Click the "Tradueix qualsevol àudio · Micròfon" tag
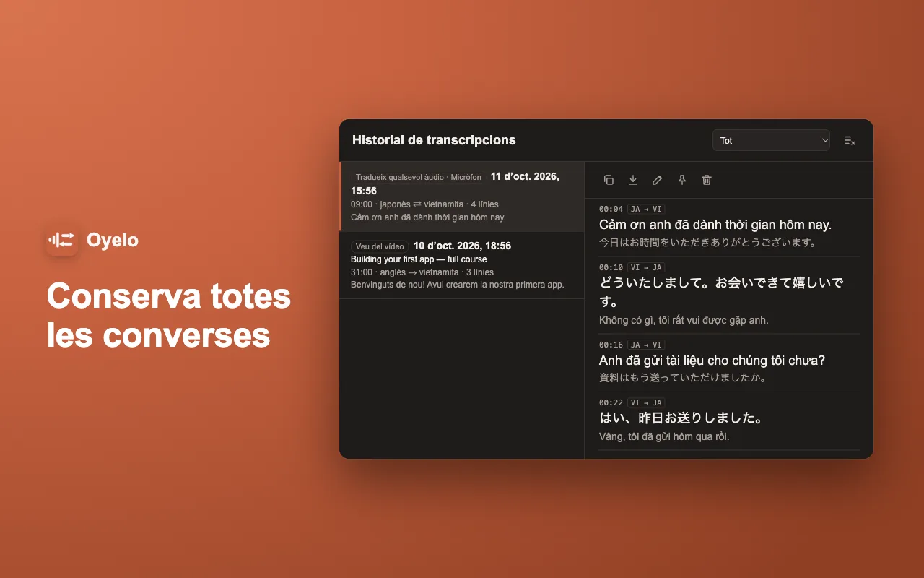924x578 pixels. click(419, 177)
